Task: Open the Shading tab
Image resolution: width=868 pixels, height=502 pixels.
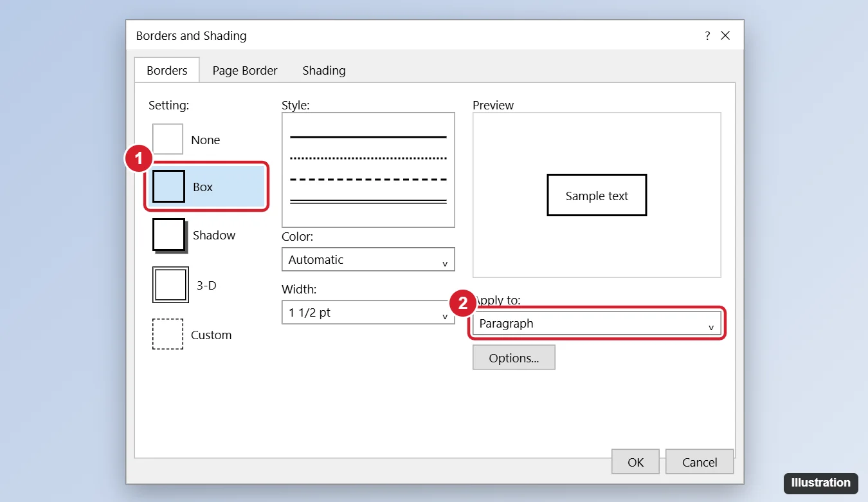Action: pyautogui.click(x=324, y=70)
